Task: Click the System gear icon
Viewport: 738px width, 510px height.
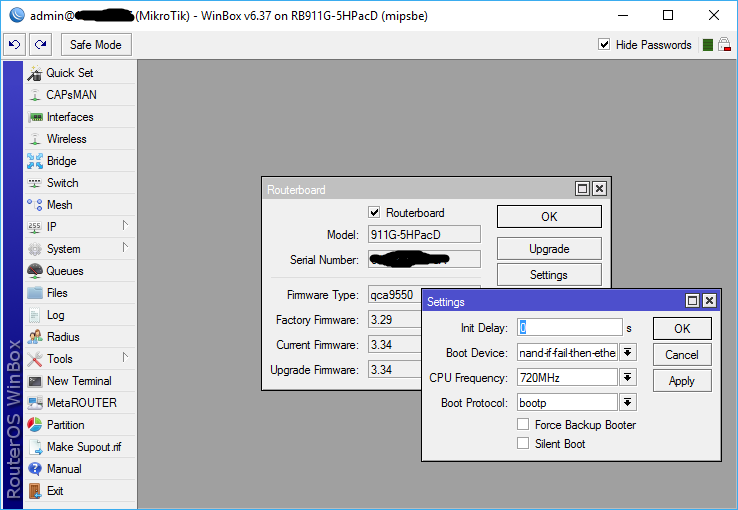Action: tap(35, 249)
